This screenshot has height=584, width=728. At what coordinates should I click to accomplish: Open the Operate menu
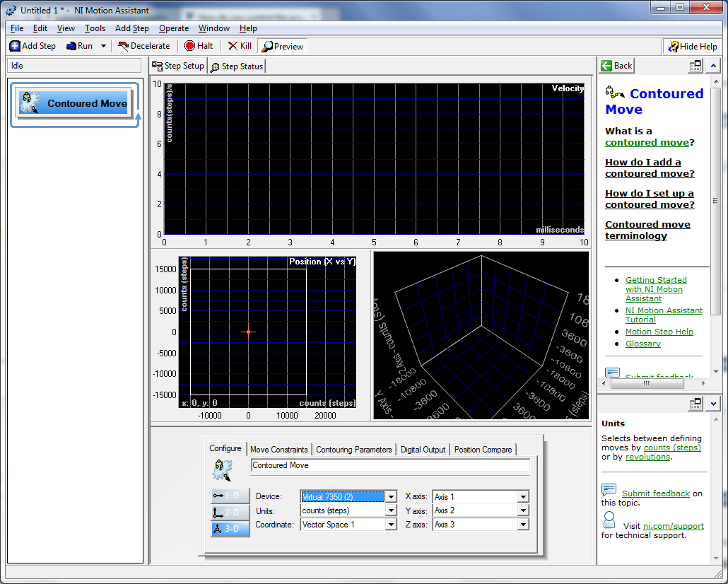[174, 28]
